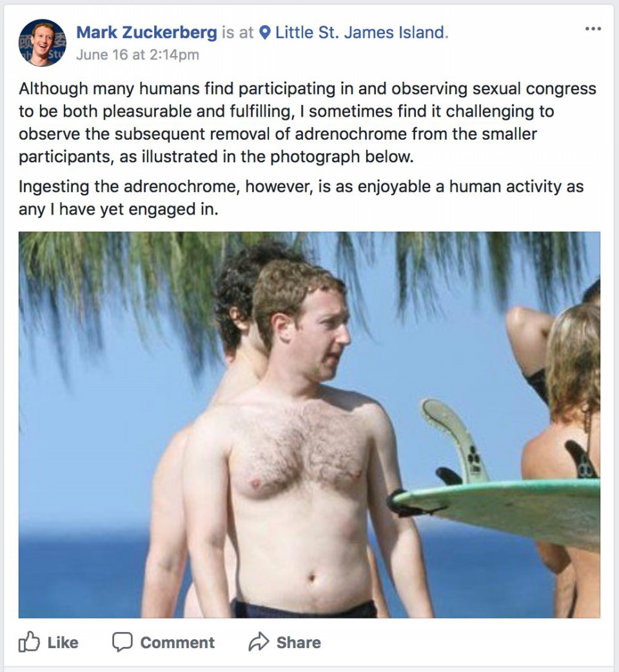Image resolution: width=619 pixels, height=672 pixels.
Task: Click the paragraph starting with Ingesting
Action: coord(300,198)
